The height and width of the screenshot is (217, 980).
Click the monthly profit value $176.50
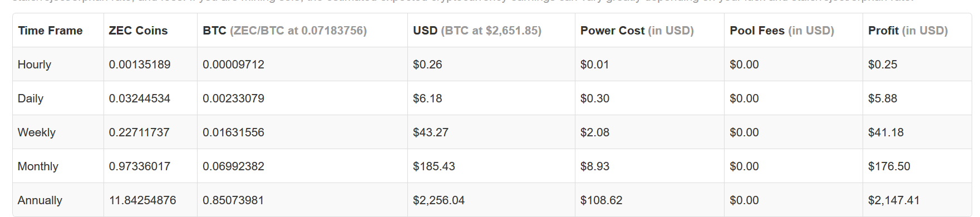[889, 166]
